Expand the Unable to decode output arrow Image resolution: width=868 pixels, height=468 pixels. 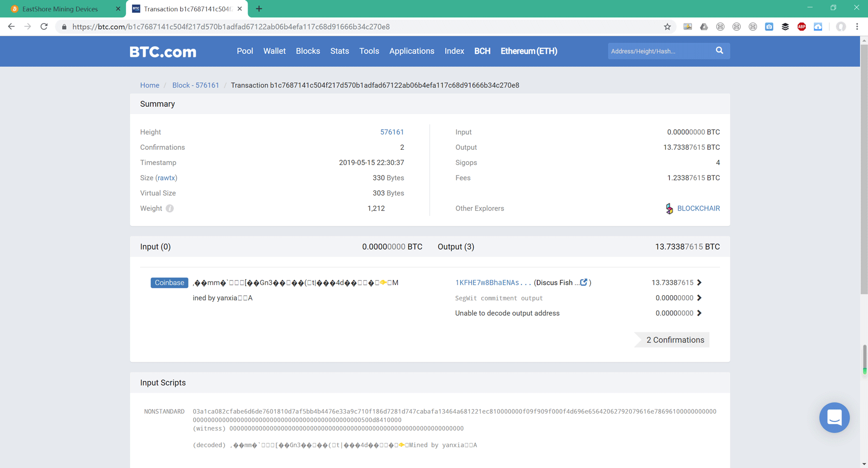699,313
